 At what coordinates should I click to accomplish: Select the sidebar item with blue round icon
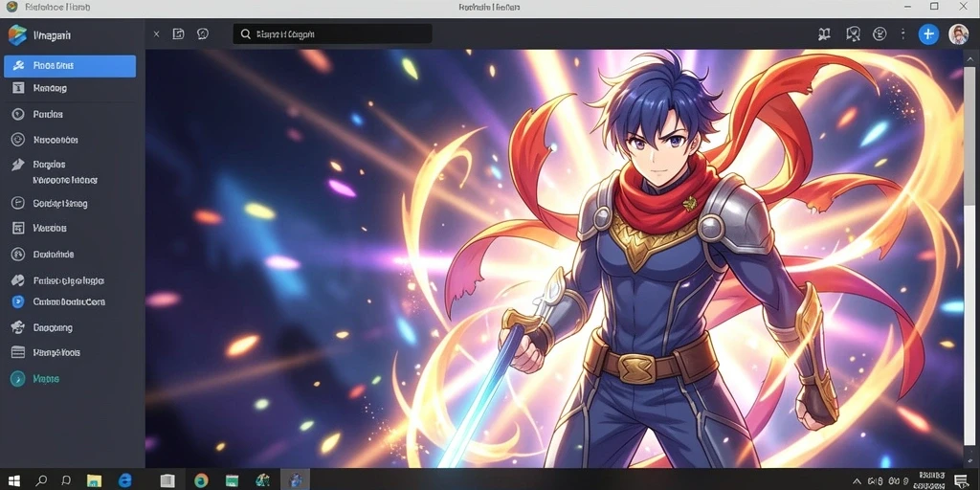point(70,301)
